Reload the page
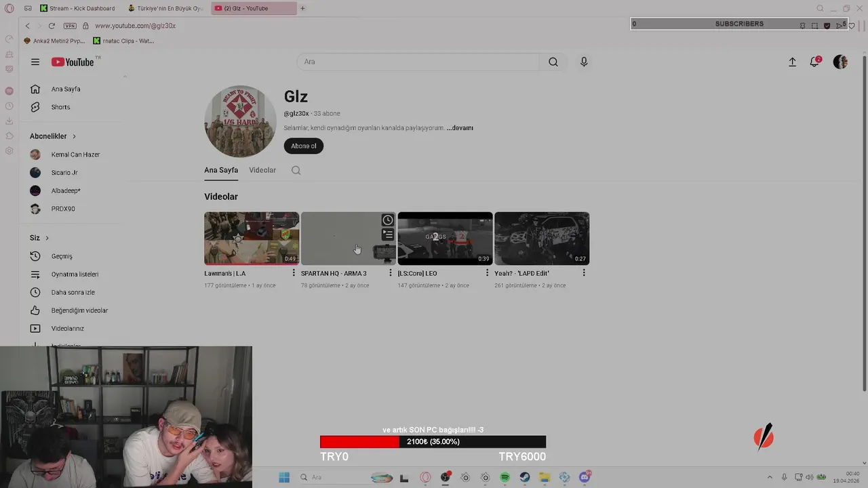 [52, 26]
